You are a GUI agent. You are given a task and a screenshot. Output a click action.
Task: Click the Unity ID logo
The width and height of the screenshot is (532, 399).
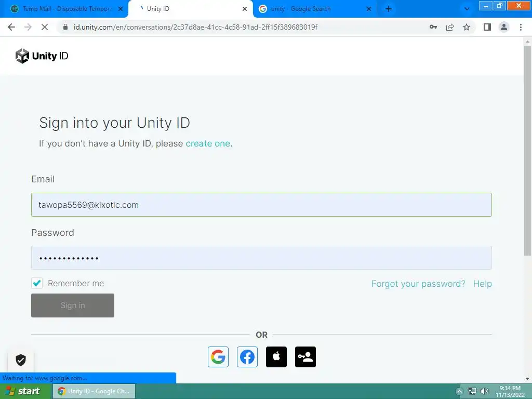(x=42, y=56)
